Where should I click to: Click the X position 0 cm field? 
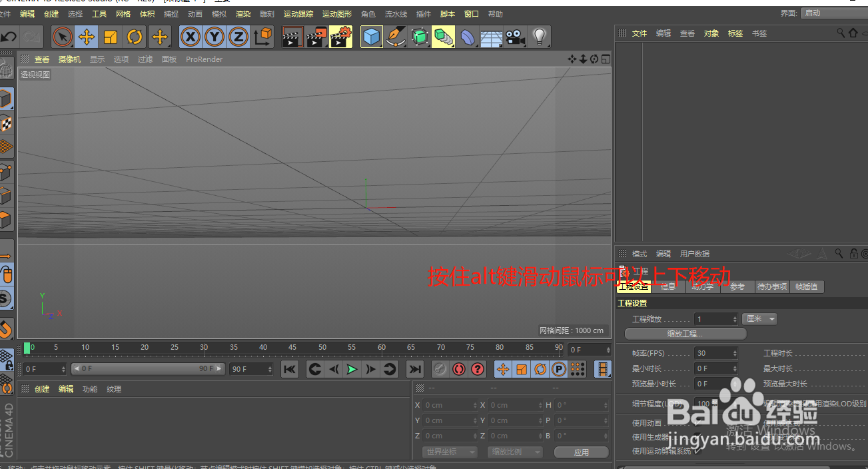[x=450, y=405]
